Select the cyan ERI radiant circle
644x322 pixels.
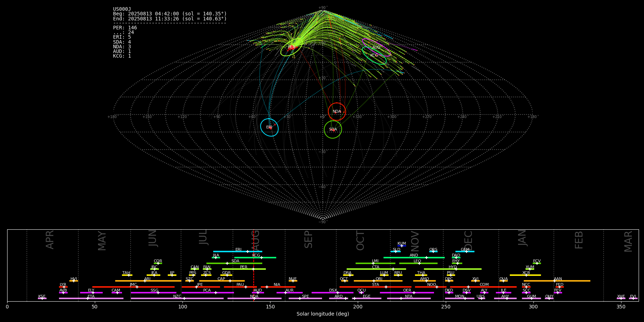click(x=269, y=127)
